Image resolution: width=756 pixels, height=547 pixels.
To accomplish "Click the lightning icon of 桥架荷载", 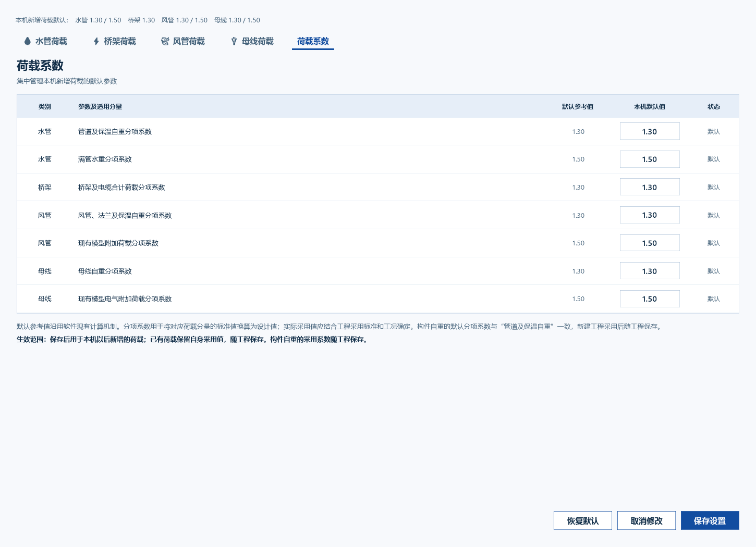I will coord(96,41).
